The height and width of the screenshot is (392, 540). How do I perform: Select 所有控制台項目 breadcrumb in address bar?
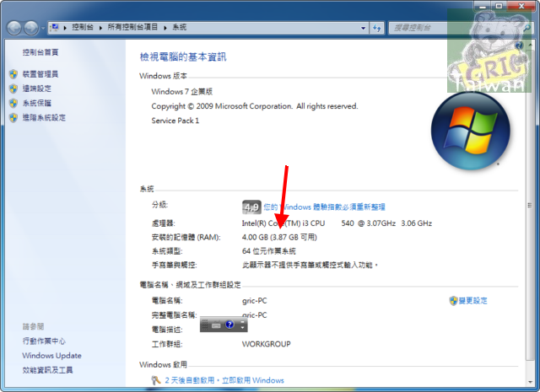(x=132, y=27)
